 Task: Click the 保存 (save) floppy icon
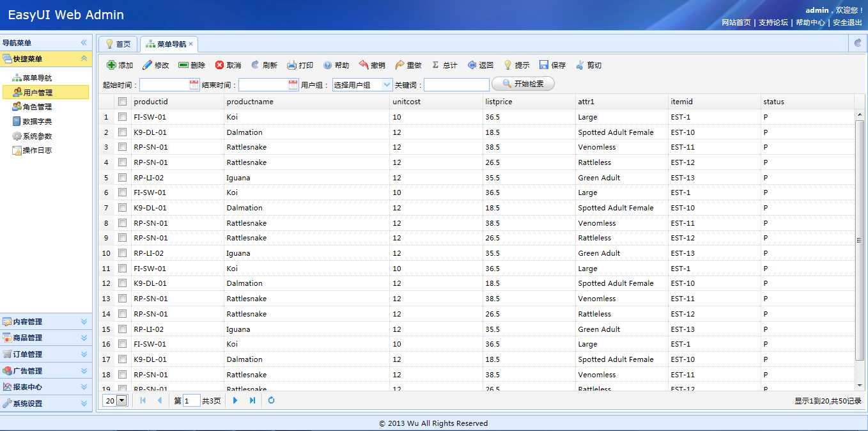point(544,65)
